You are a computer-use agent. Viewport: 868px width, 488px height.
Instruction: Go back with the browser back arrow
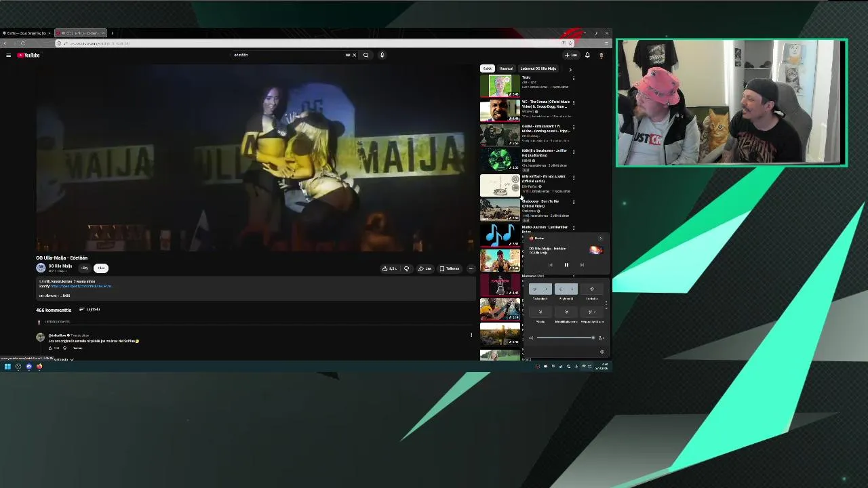point(5,43)
